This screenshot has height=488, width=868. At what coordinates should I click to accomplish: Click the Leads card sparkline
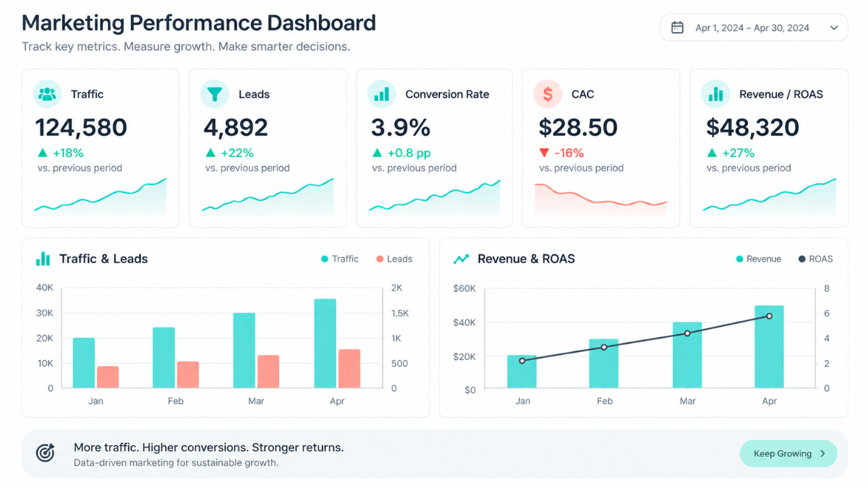268,197
